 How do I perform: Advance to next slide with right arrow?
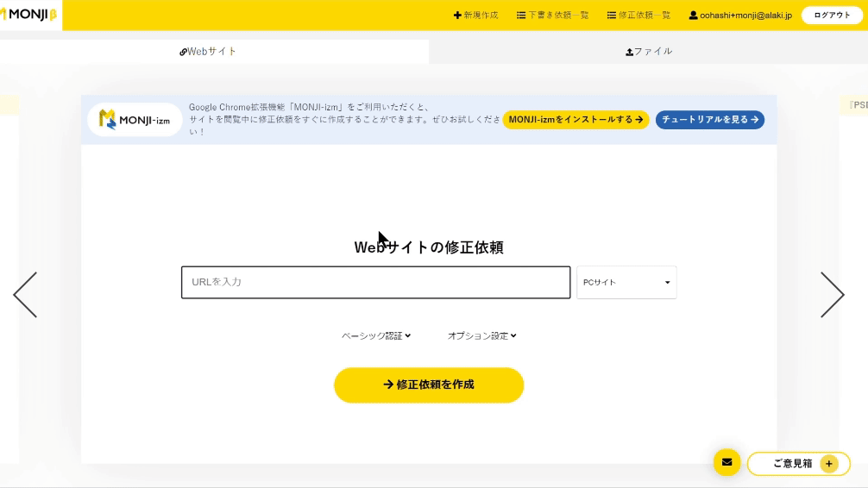(x=832, y=295)
